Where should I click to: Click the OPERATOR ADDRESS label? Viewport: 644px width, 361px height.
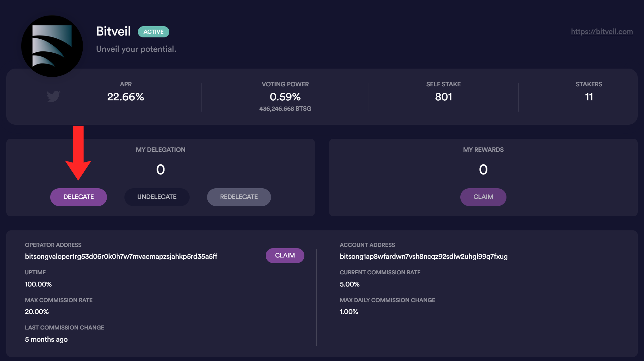pos(53,245)
